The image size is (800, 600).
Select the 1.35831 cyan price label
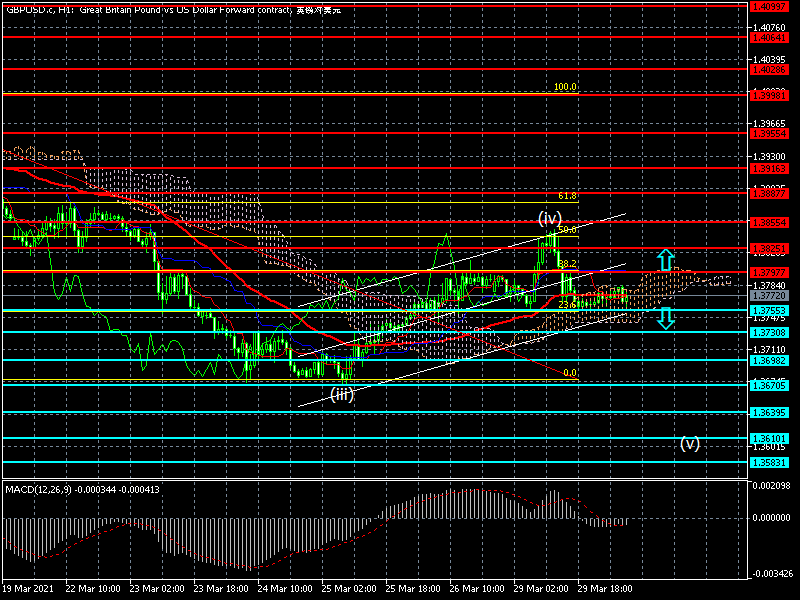point(769,463)
